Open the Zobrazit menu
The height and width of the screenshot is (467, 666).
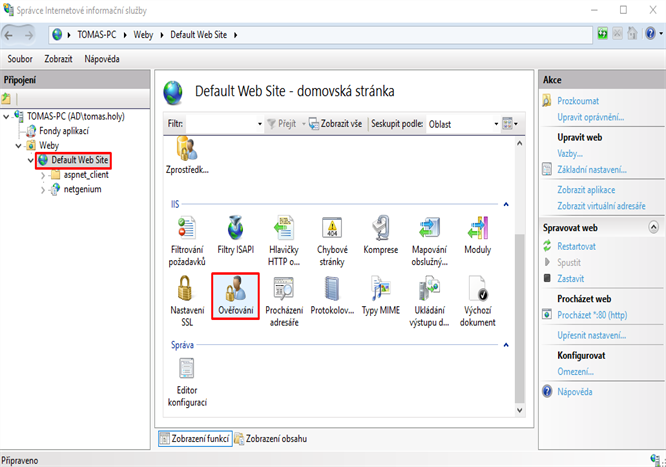point(58,59)
